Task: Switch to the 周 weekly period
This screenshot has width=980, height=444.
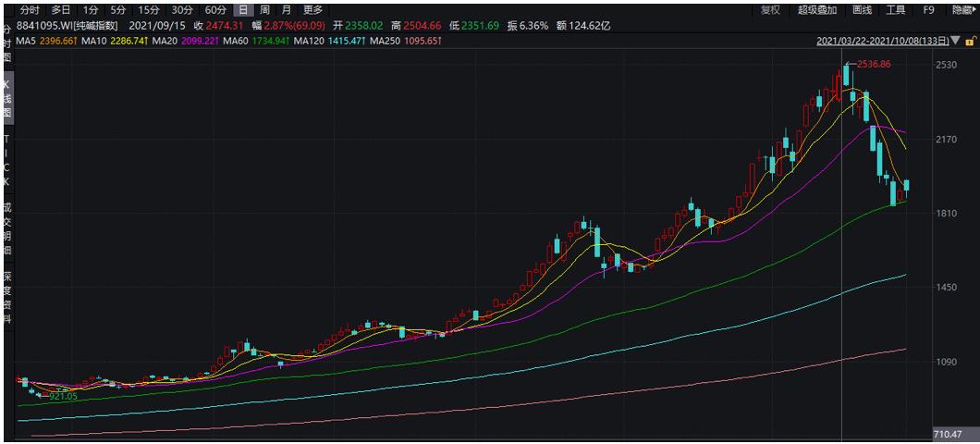Action: click(264, 9)
